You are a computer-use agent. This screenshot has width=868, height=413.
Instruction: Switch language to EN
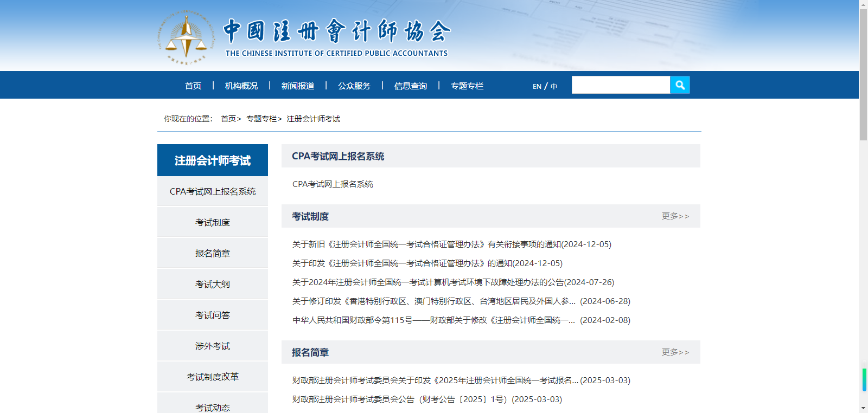(x=537, y=86)
